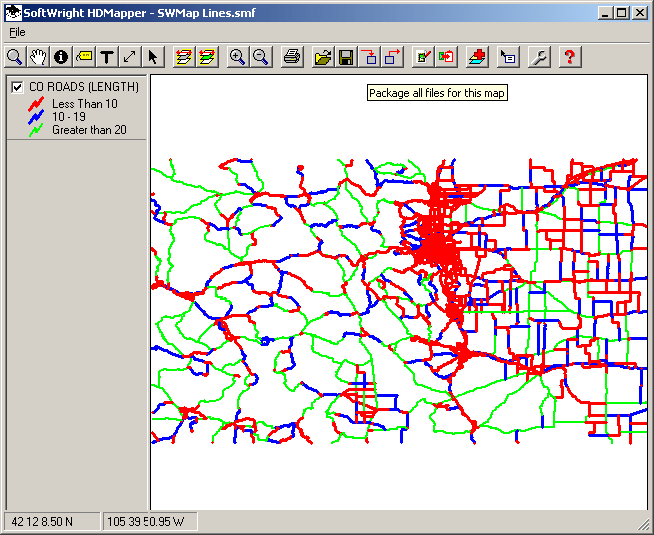Click the second layers icon with green
The height and width of the screenshot is (535, 654).
pos(207,57)
